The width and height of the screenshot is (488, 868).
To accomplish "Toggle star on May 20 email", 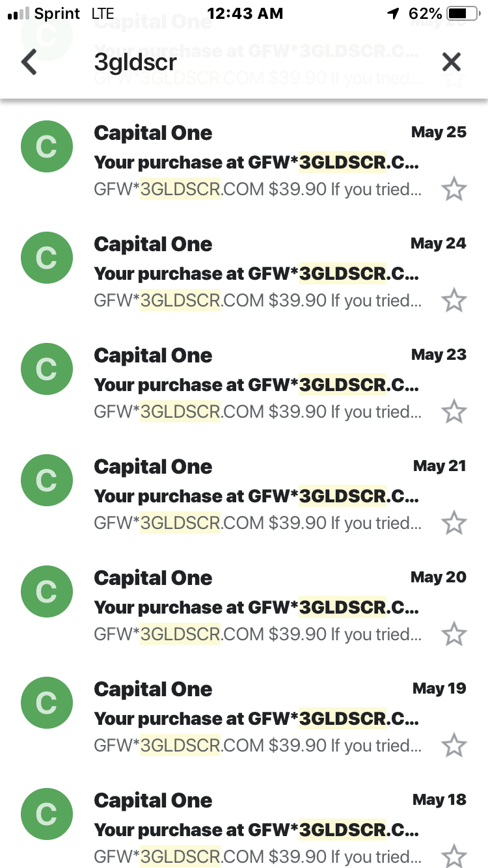I will tap(454, 634).
